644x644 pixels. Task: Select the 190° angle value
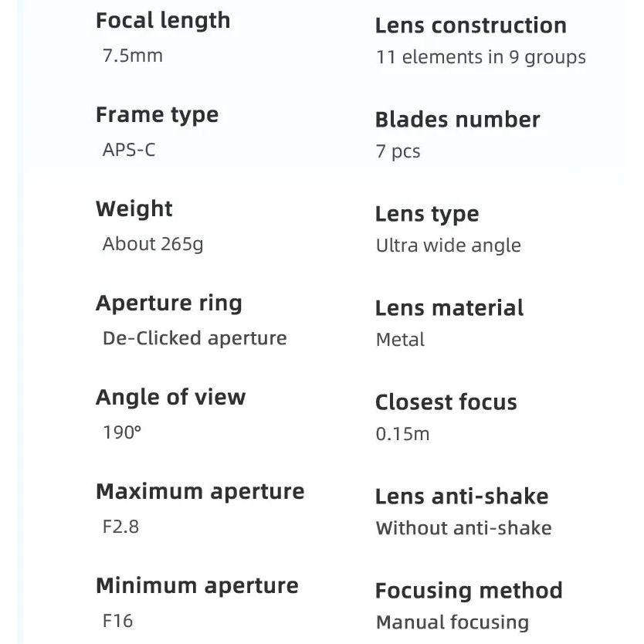122,432
